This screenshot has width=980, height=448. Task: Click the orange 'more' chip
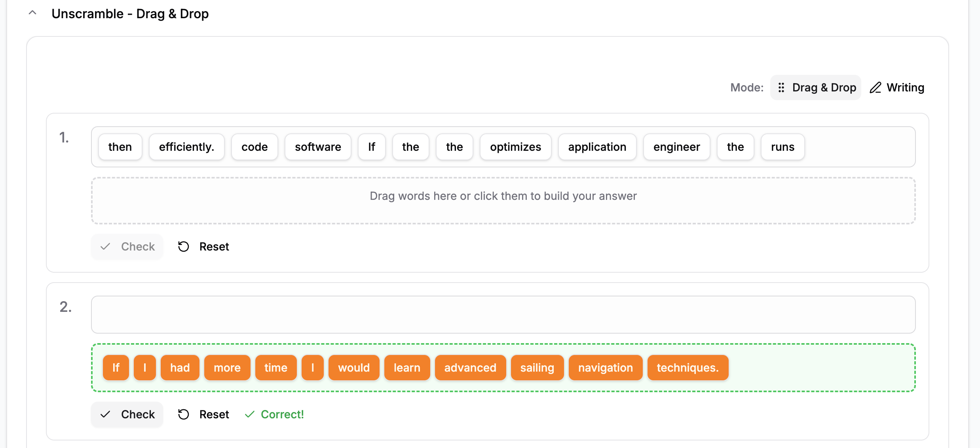pyautogui.click(x=227, y=368)
